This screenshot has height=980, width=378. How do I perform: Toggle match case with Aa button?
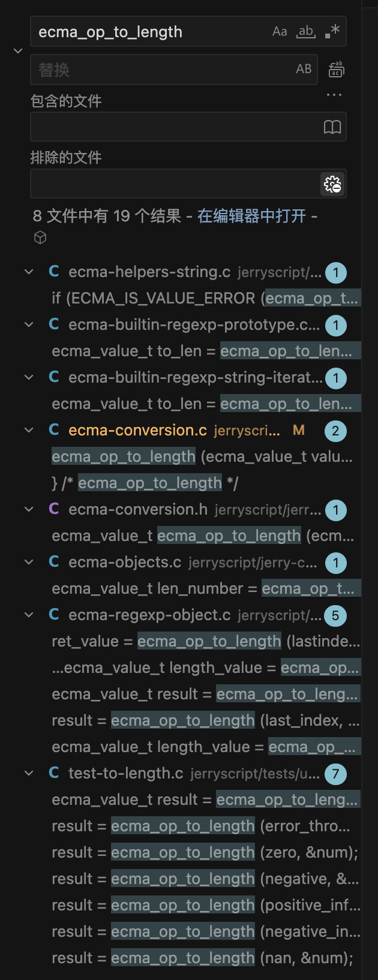pos(280,31)
